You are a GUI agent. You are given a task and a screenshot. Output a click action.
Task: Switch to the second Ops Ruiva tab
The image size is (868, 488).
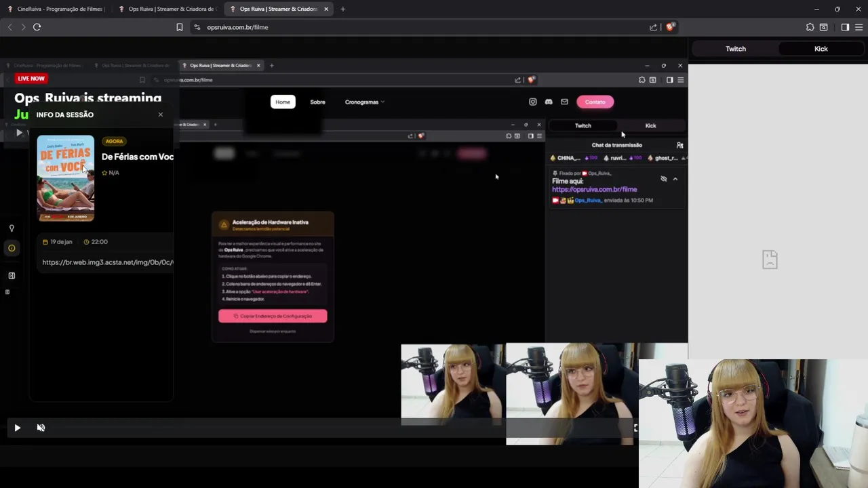click(167, 9)
